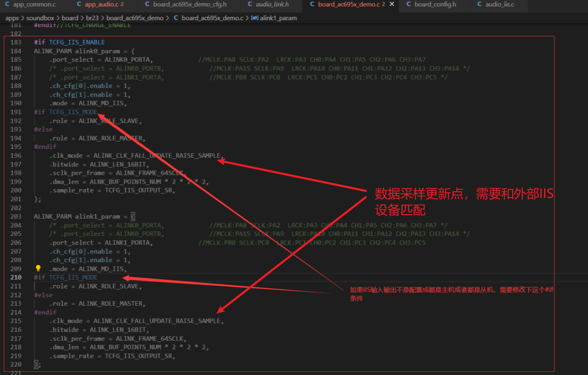Click '.mode = ALINK_MD_IIS' on line 190

(x=88, y=103)
